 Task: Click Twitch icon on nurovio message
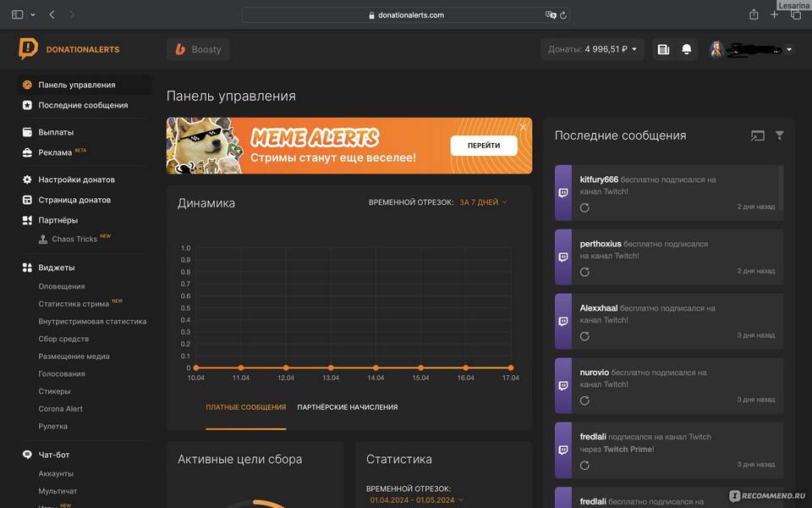tap(563, 386)
